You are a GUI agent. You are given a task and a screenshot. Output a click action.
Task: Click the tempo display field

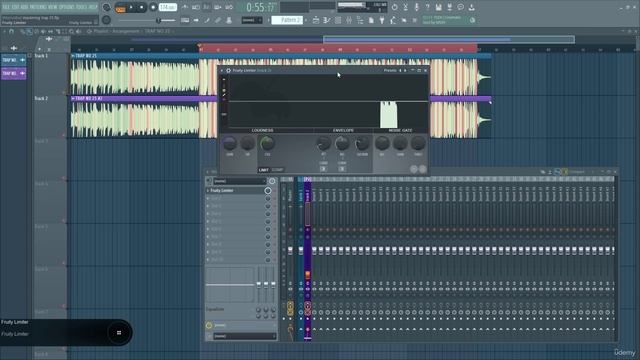click(168, 7)
